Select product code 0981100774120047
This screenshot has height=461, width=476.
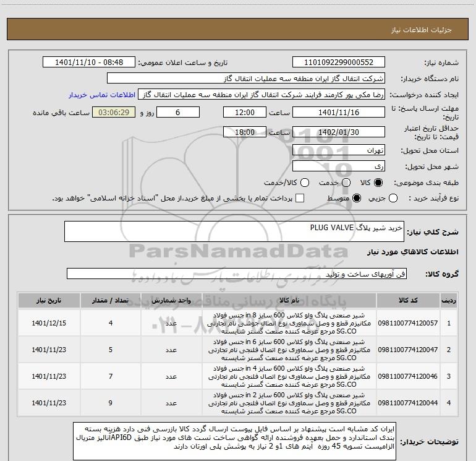(408, 350)
